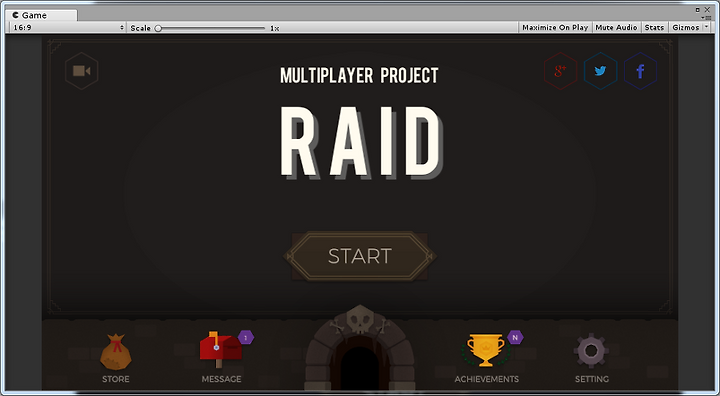The height and width of the screenshot is (396, 720).
Task: Open the Google Plus share icon
Action: [x=560, y=71]
